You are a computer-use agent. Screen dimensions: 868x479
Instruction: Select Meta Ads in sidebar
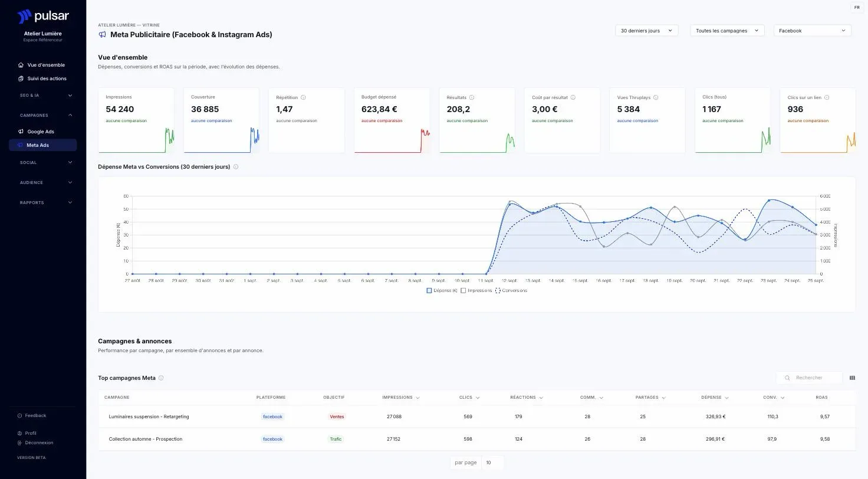pyautogui.click(x=43, y=145)
